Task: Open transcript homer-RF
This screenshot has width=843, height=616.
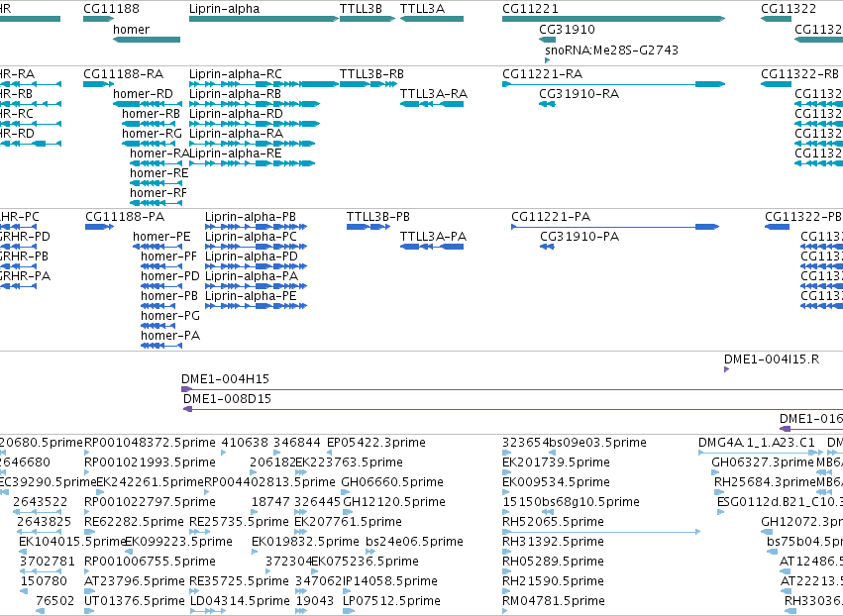Action: coord(156,203)
